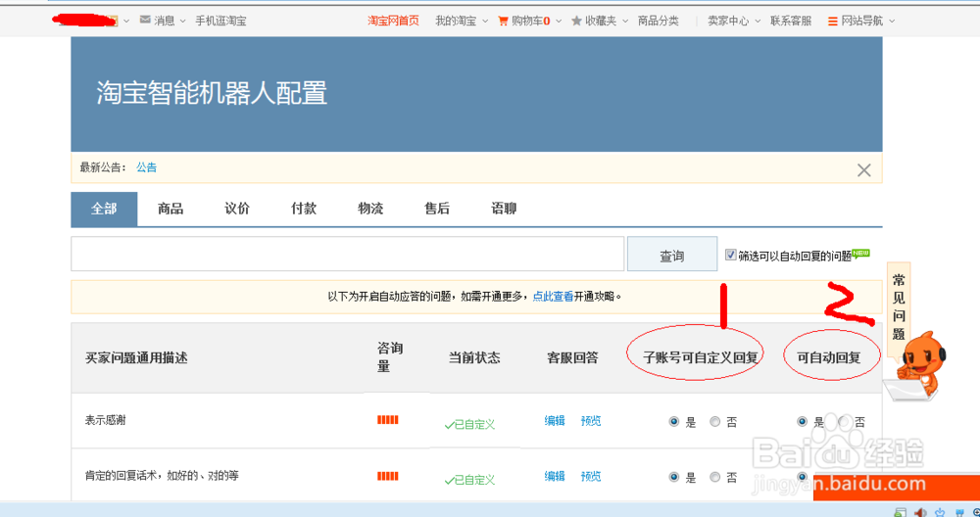Expand the 网站导航 dropdown arrow
This screenshot has height=517, width=980.
(892, 22)
